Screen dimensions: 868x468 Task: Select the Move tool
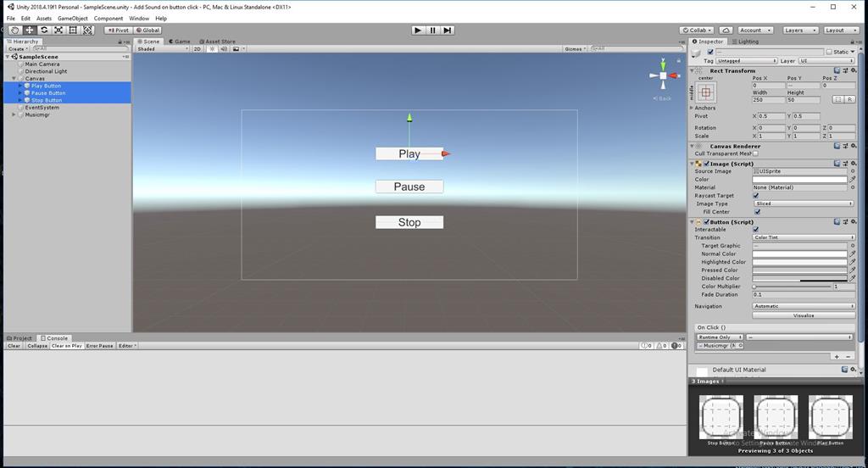30,30
